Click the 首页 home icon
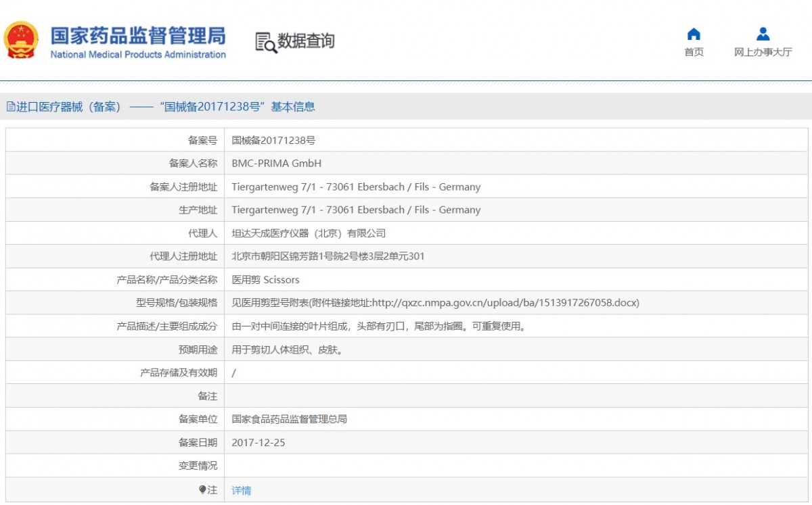This screenshot has width=812, height=505. [x=694, y=34]
